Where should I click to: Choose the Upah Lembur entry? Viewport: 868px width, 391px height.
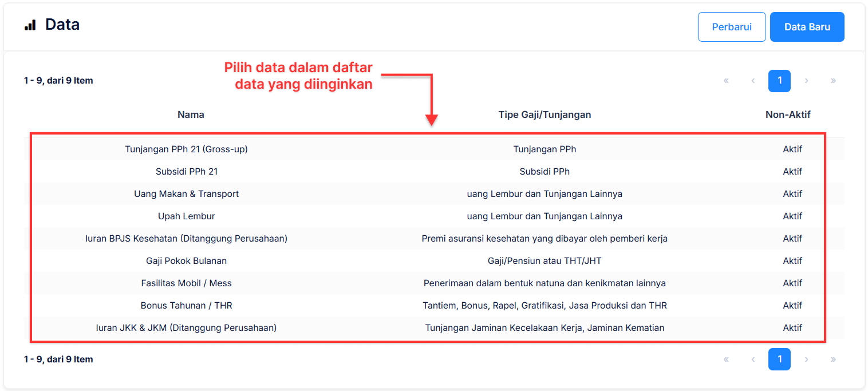pyautogui.click(x=186, y=216)
